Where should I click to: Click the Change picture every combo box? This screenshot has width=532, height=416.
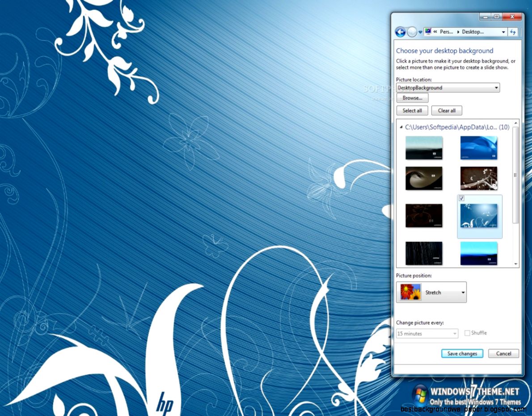[427, 333]
